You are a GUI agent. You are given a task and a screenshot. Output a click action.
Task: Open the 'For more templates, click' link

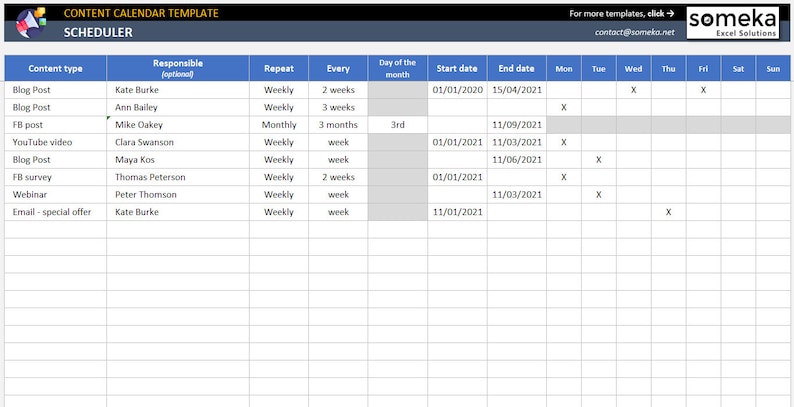click(x=621, y=14)
